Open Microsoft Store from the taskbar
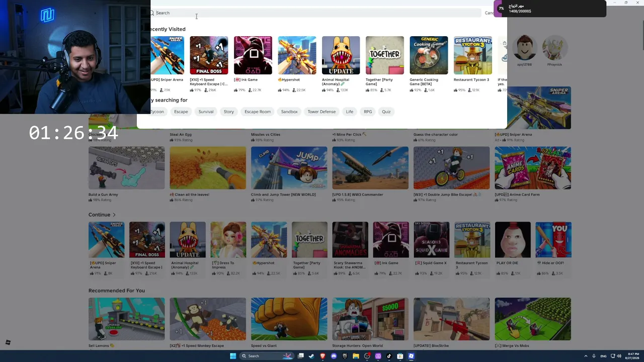The height and width of the screenshot is (362, 644). 400,356
